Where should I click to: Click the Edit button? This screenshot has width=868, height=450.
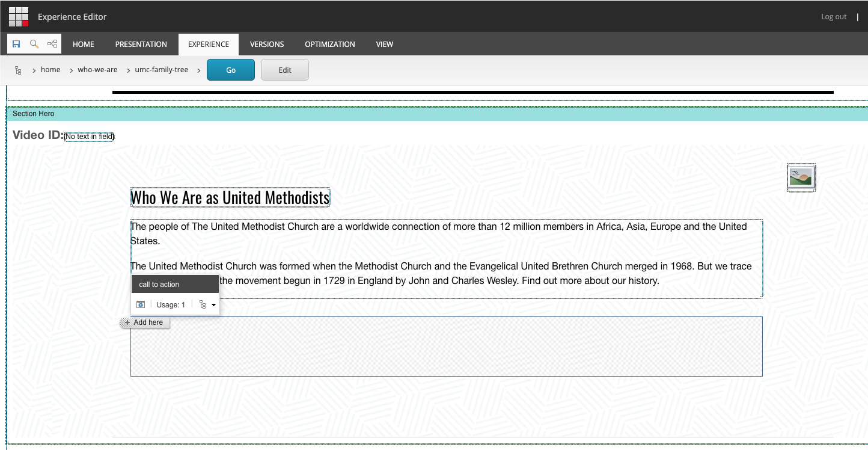pyautogui.click(x=285, y=70)
